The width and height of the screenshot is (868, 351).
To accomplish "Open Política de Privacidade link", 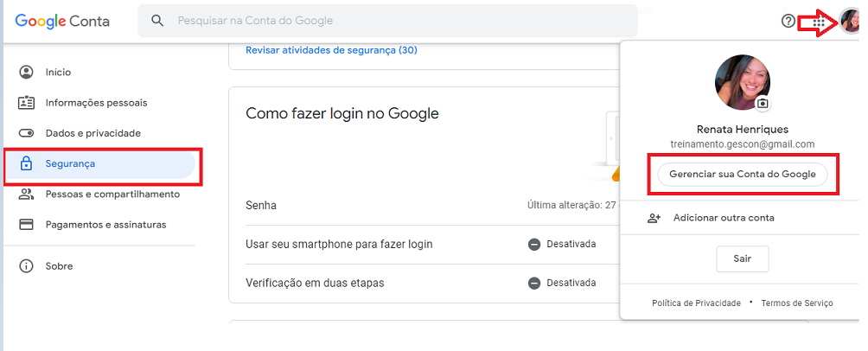I will [x=697, y=303].
